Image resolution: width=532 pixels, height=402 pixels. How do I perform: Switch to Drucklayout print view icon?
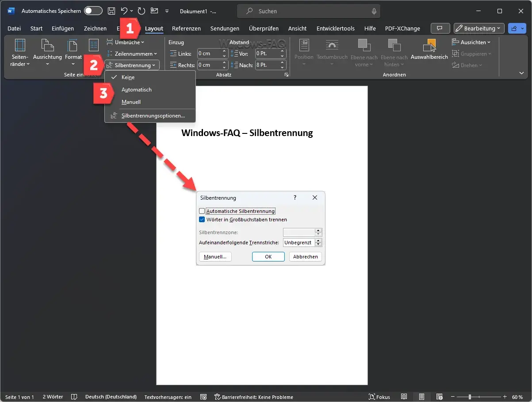422,397
